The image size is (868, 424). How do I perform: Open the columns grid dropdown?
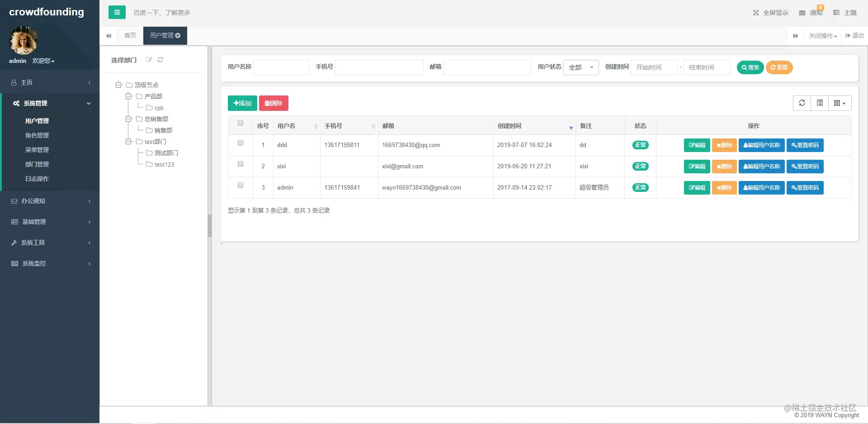pyautogui.click(x=840, y=103)
